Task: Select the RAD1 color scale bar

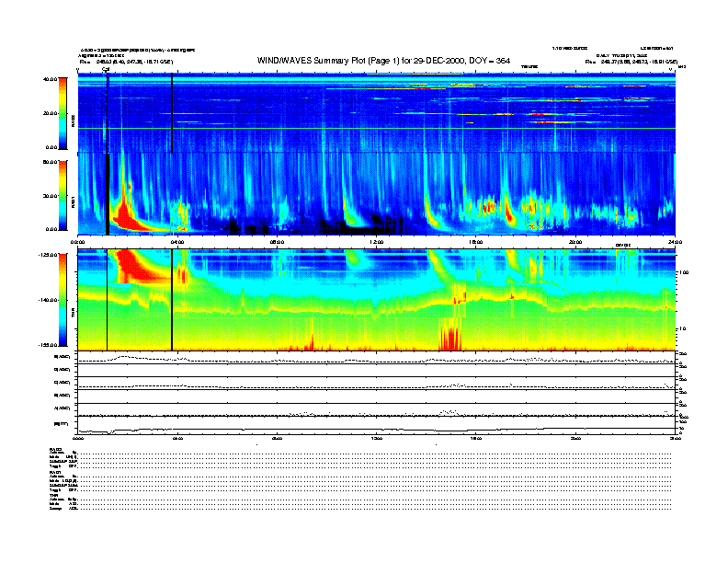Action: [63, 195]
